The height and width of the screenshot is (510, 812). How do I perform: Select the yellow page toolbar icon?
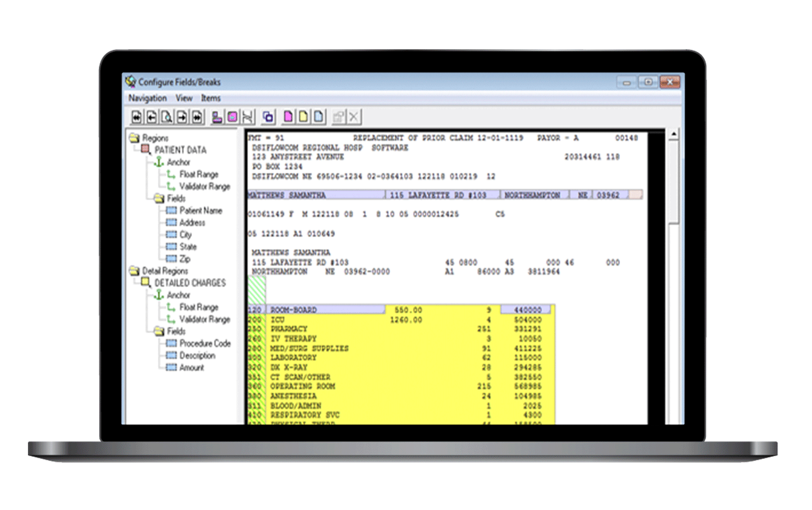click(303, 117)
